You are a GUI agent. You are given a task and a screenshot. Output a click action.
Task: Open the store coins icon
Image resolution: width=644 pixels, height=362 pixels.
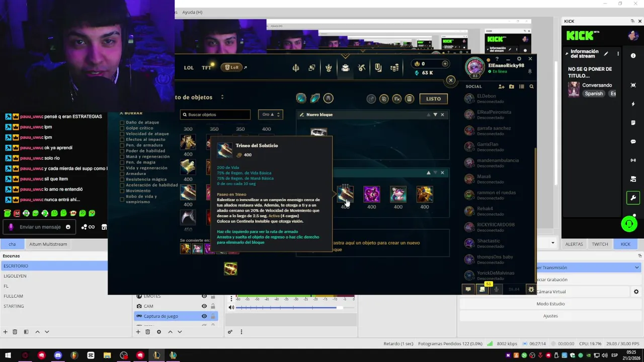pos(394,67)
